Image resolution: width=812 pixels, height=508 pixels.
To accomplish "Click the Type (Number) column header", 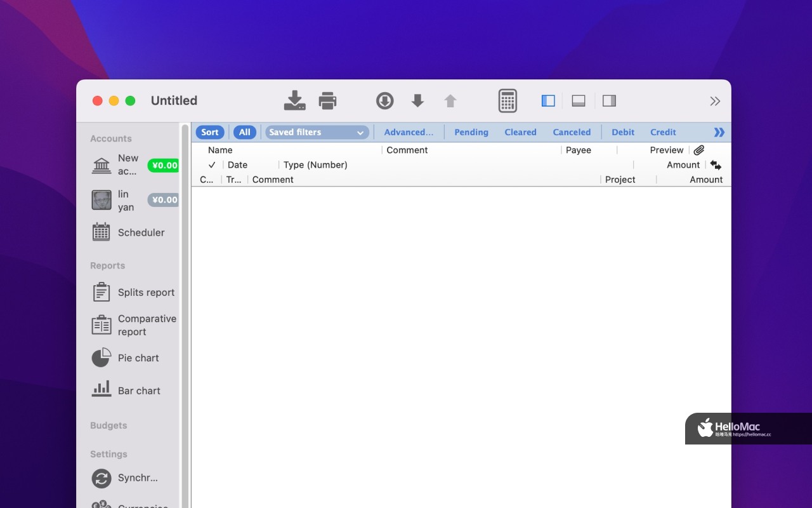I will pos(315,164).
